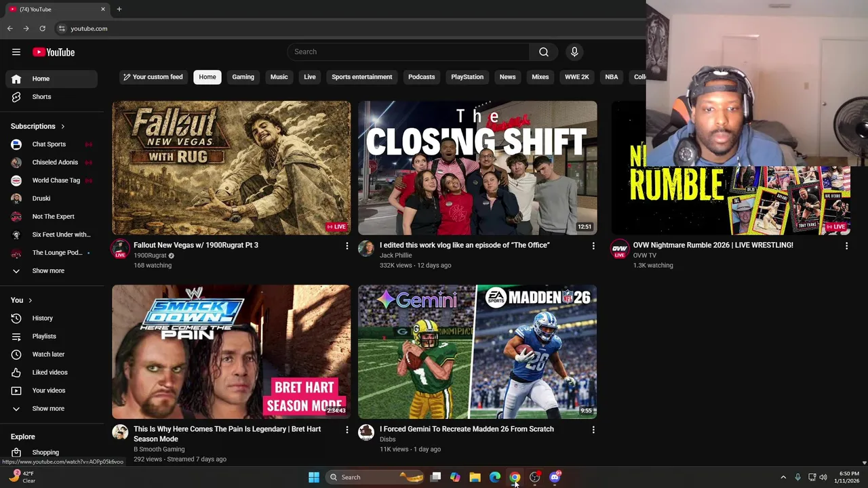Select the PlayStation filter chip

(x=467, y=77)
